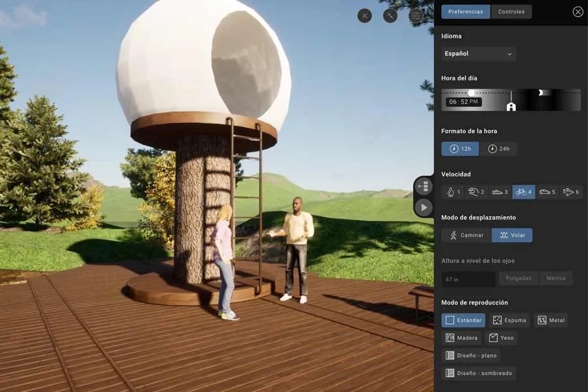Select snail speed level 1
Viewport: 588px width, 392px height.
click(453, 192)
